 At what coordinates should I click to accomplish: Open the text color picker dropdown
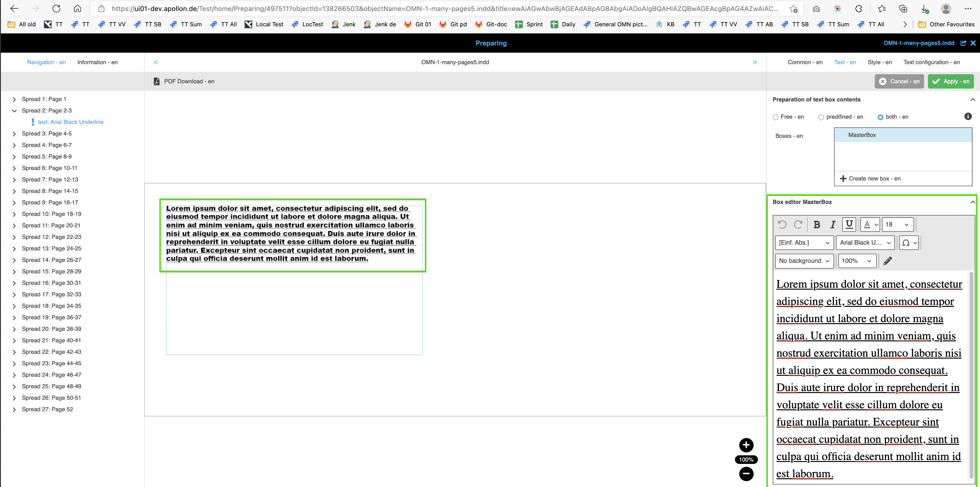[x=870, y=224]
